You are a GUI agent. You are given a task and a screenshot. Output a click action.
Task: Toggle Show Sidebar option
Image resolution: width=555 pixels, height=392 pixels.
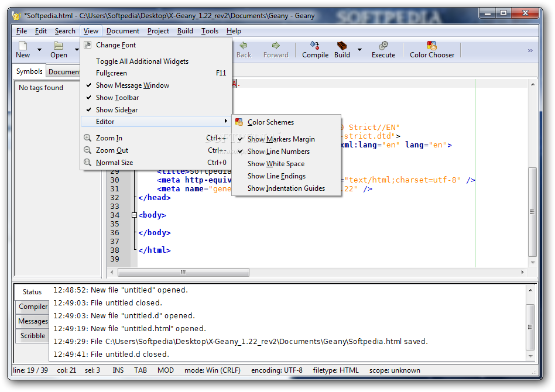point(156,110)
